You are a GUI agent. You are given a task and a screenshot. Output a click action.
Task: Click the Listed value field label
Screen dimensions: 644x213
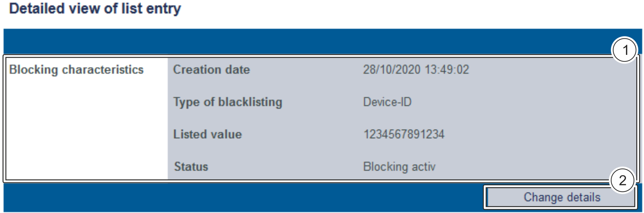(x=207, y=134)
